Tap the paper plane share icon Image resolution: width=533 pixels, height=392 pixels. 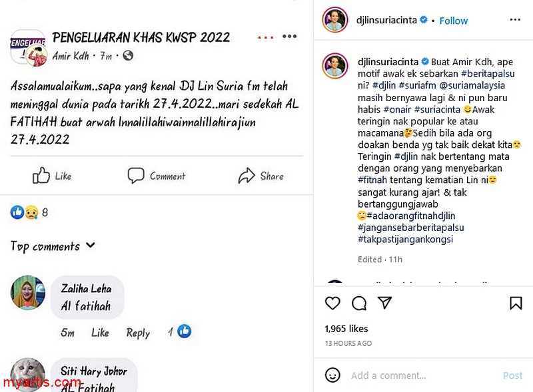(385, 302)
